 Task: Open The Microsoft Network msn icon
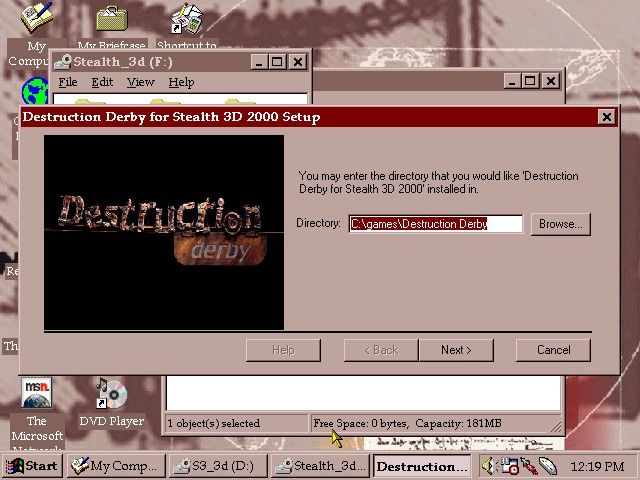coord(37,393)
